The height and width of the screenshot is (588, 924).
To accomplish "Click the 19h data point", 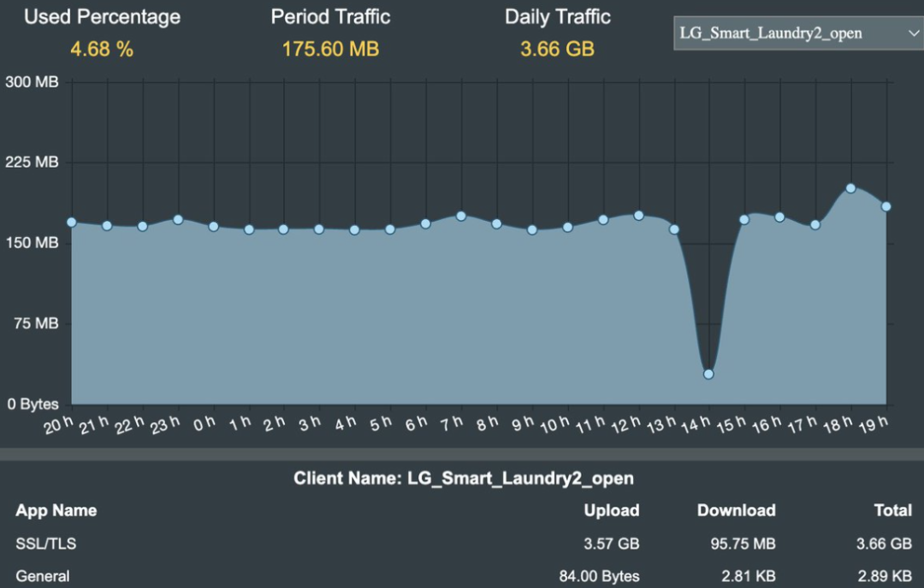I will pyautogui.click(x=885, y=206).
